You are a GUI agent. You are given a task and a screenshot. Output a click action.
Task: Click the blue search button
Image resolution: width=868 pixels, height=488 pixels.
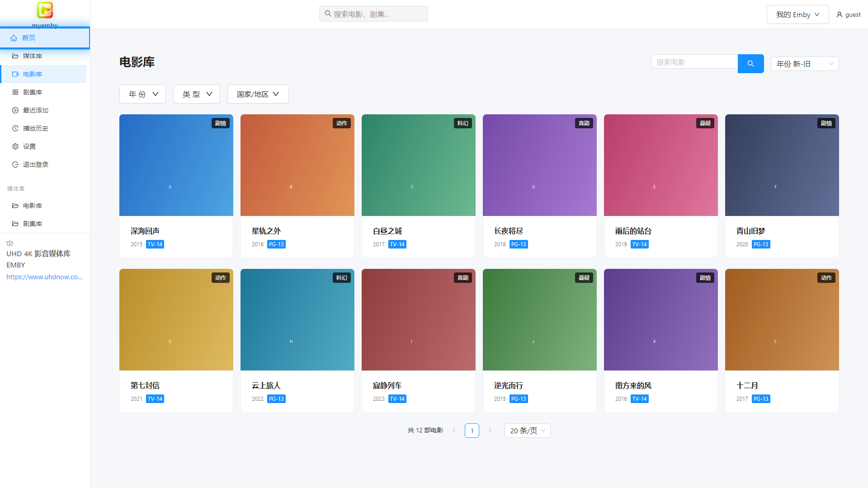(x=750, y=64)
